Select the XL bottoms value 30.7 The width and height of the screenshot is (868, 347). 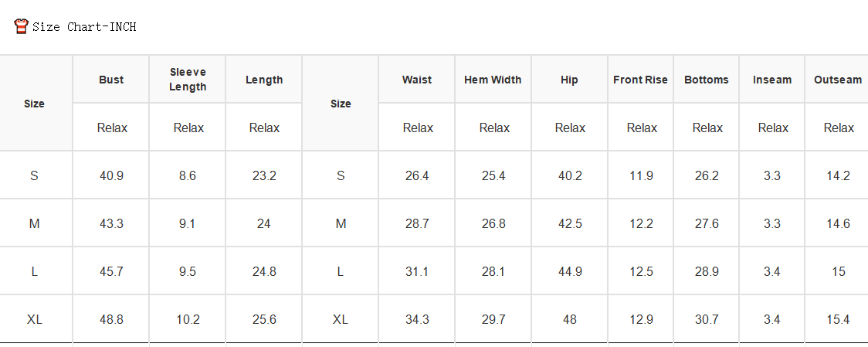[x=707, y=320]
